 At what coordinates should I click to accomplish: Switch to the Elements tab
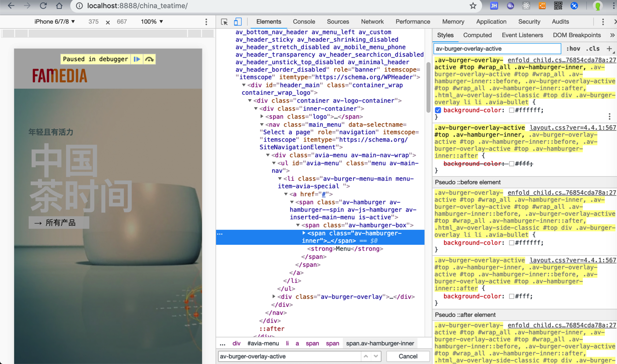tap(269, 22)
